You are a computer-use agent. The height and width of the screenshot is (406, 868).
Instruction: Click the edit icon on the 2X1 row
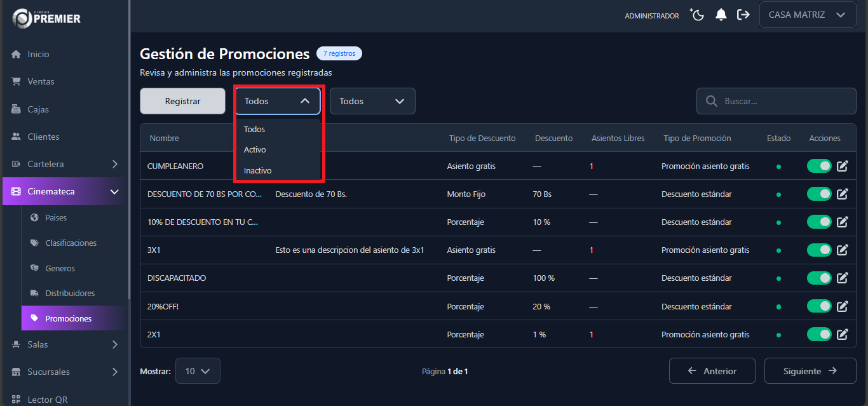coord(843,334)
